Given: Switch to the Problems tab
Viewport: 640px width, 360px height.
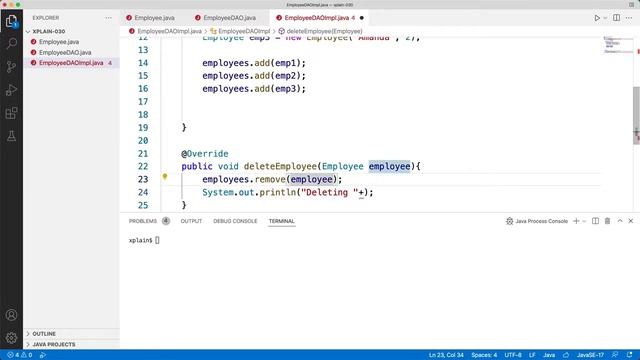Looking at the screenshot, I should (143, 221).
